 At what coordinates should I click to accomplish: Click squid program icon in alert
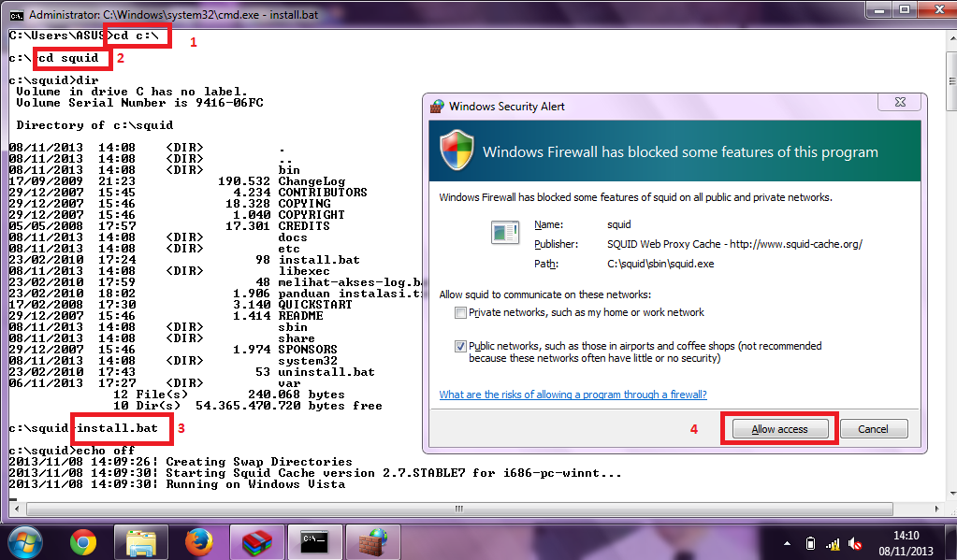coord(505,233)
